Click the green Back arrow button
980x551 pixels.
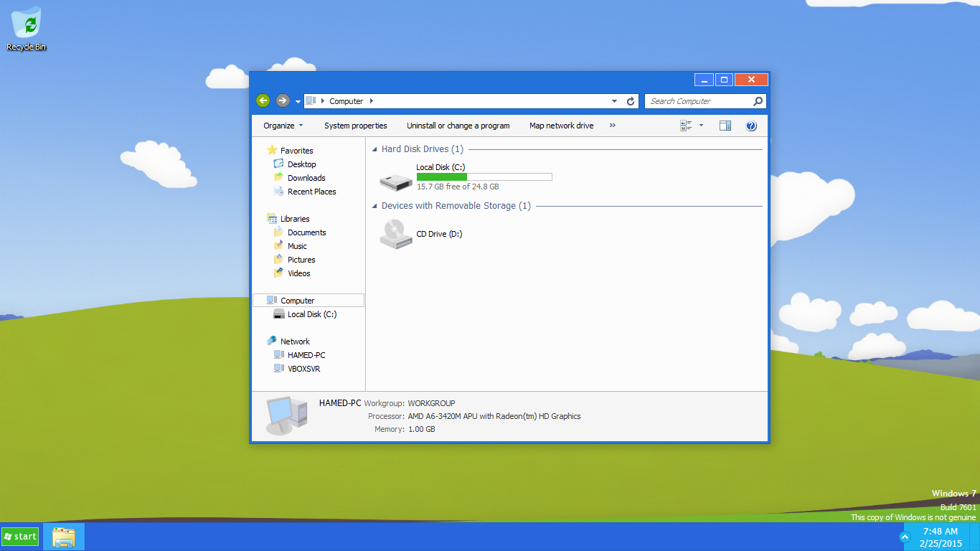coord(263,101)
